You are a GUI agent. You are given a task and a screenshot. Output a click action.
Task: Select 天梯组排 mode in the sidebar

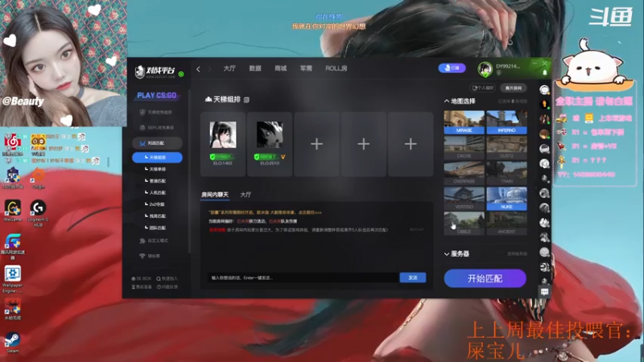[x=157, y=157]
